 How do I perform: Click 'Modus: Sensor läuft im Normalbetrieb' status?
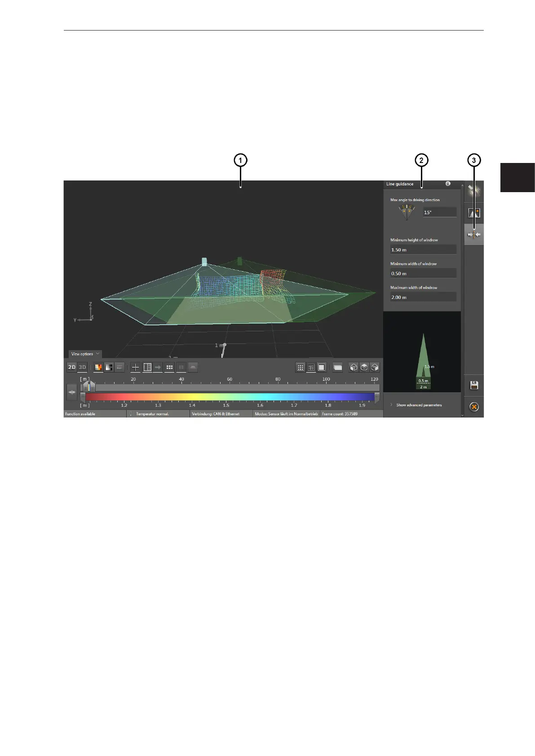287,414
